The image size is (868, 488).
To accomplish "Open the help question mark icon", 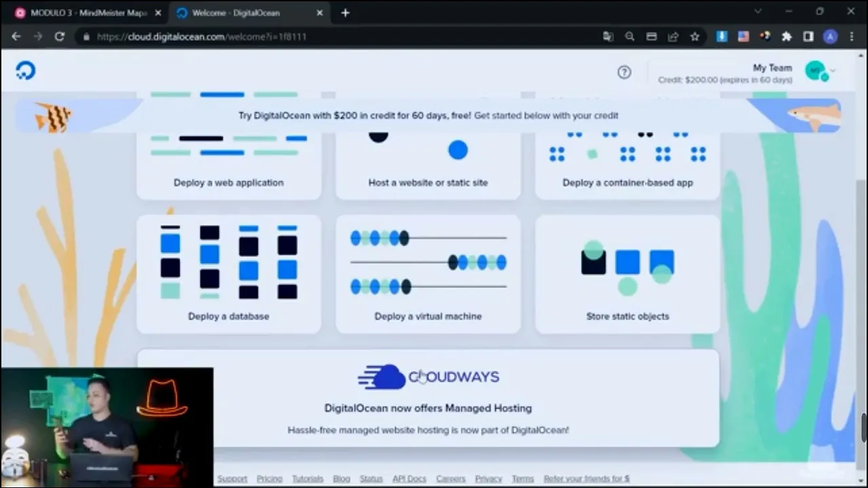I will click(624, 73).
